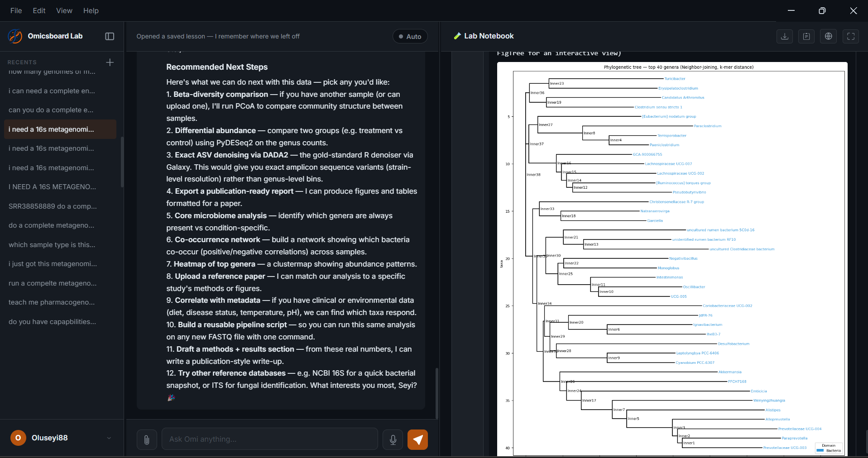The image size is (868, 458).
Task: Open the Edit menu
Action: pyautogui.click(x=39, y=10)
